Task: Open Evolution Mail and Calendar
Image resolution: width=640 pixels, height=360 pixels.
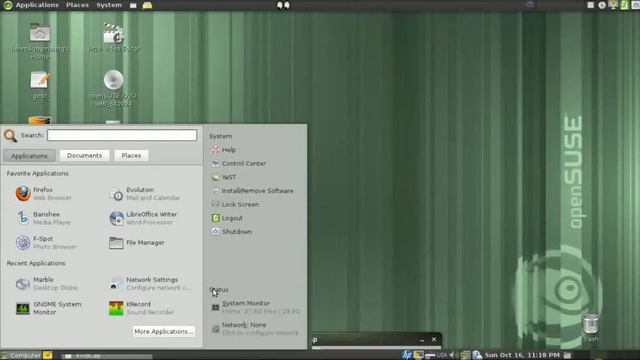Action: pos(144,193)
